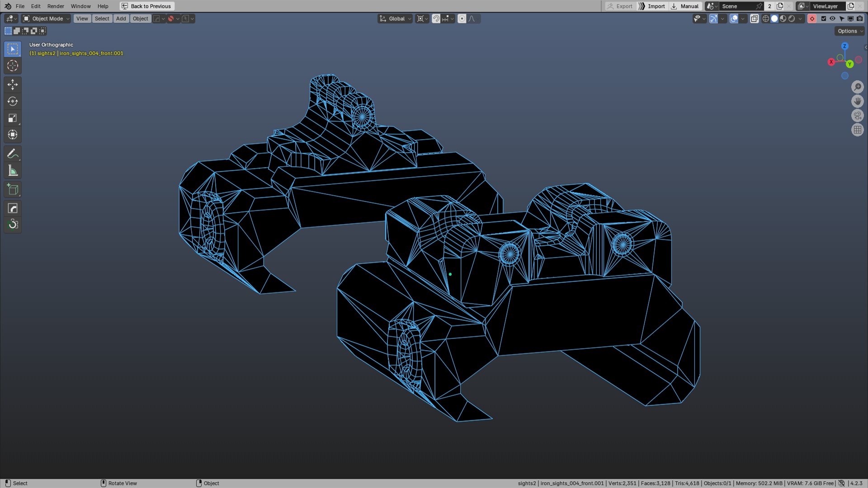Toggle X-Ray display button
The image size is (868, 488).
tap(754, 19)
